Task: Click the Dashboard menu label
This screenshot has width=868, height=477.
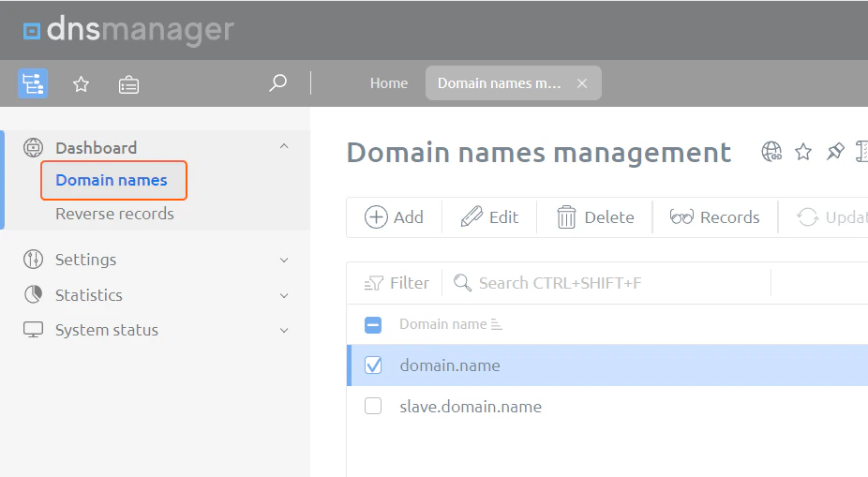Action: [96, 148]
